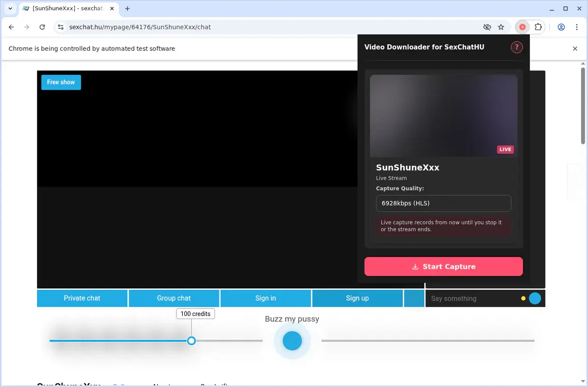Click the Sign in button
This screenshot has height=387, width=588.
pyautogui.click(x=266, y=298)
